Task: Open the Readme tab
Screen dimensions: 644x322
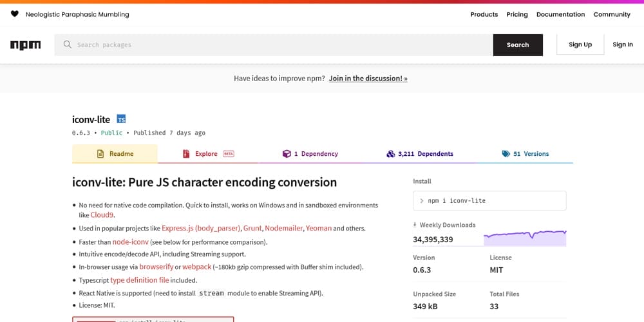Action: click(x=115, y=154)
